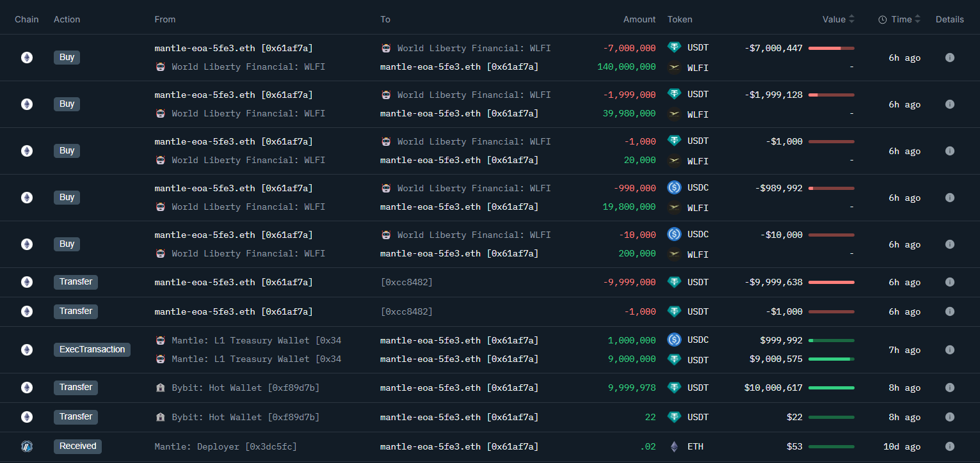Click info icon on the ExecTransaction row
The image size is (980, 463).
click(x=949, y=350)
